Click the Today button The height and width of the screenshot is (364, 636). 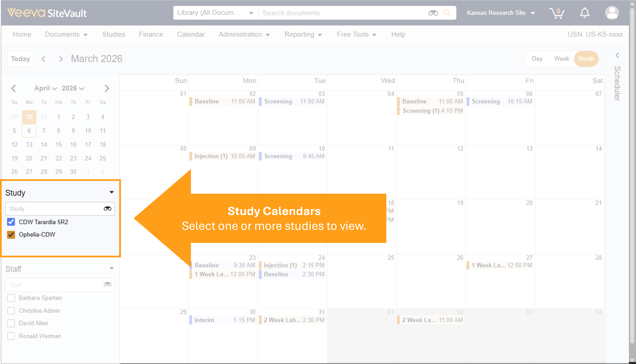20,59
